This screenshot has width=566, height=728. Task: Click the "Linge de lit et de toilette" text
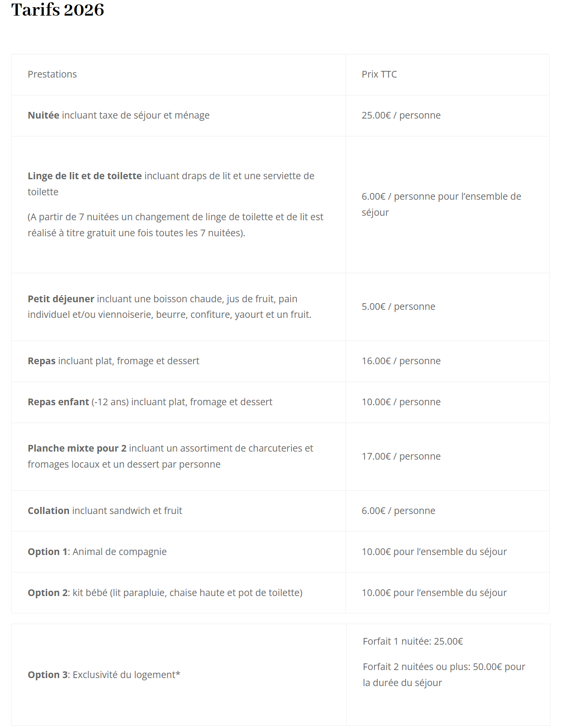(x=85, y=176)
